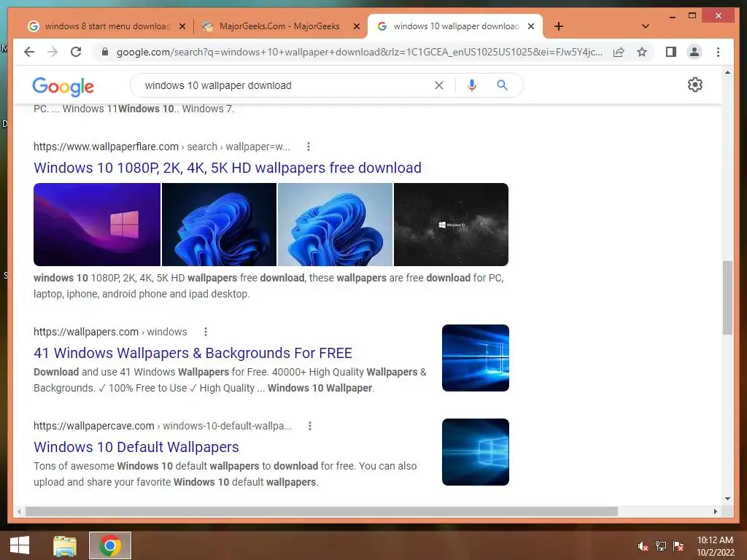This screenshot has width=747, height=560.
Task: Click horizontal scroll right arrow
Action: [715, 511]
